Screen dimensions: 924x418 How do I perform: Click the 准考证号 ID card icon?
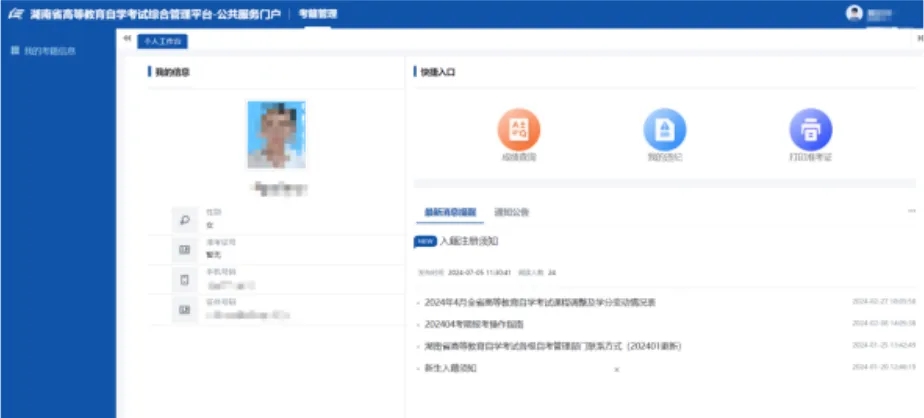coord(184,249)
